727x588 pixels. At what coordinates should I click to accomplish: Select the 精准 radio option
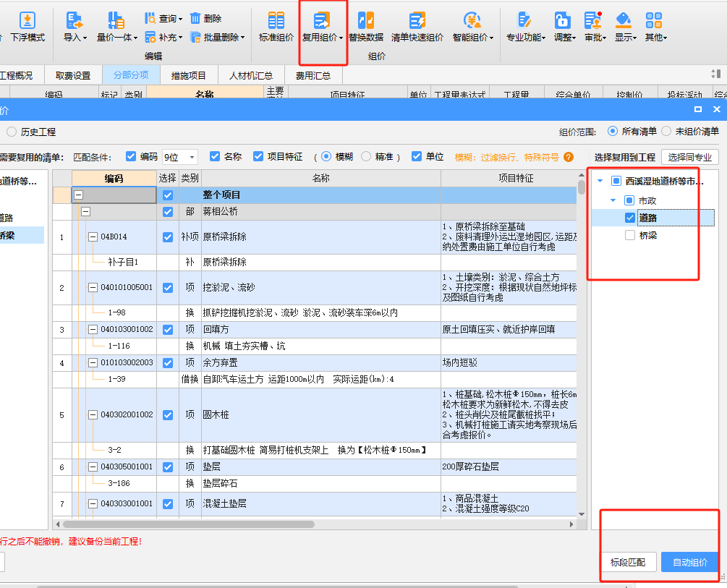coord(366,156)
